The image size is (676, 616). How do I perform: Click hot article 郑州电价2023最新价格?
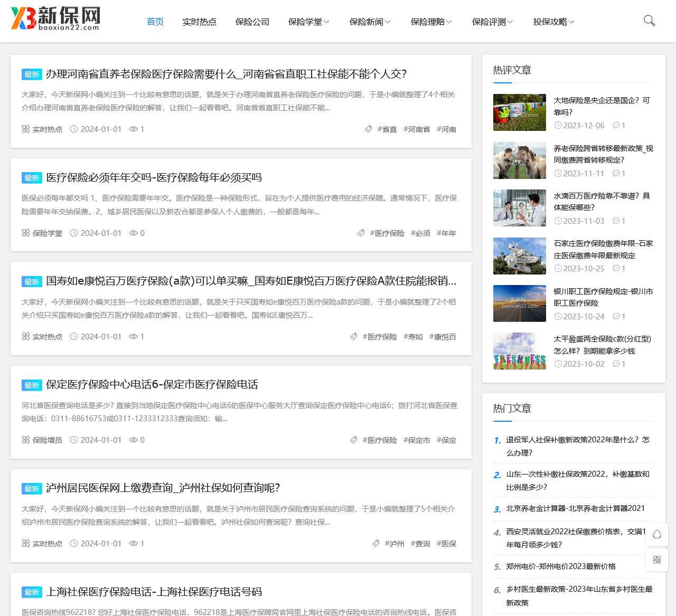561,566
